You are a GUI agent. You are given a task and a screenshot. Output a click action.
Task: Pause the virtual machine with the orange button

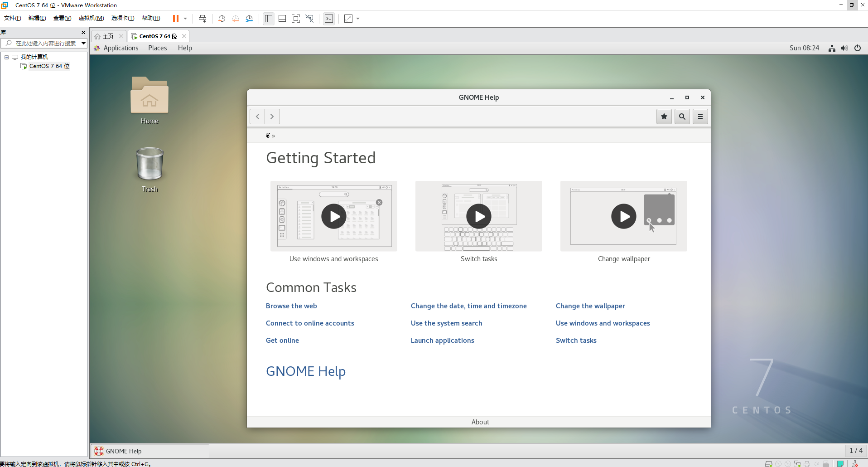click(x=176, y=19)
